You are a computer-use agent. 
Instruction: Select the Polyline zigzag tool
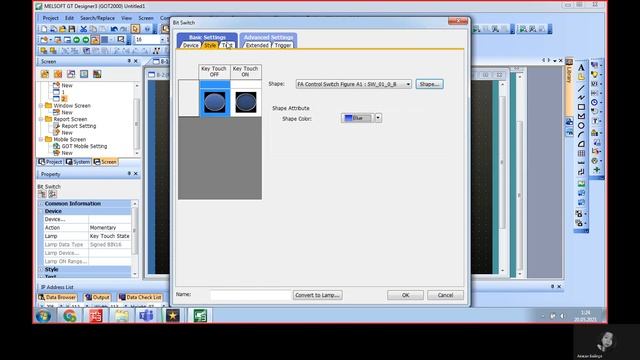(581, 97)
